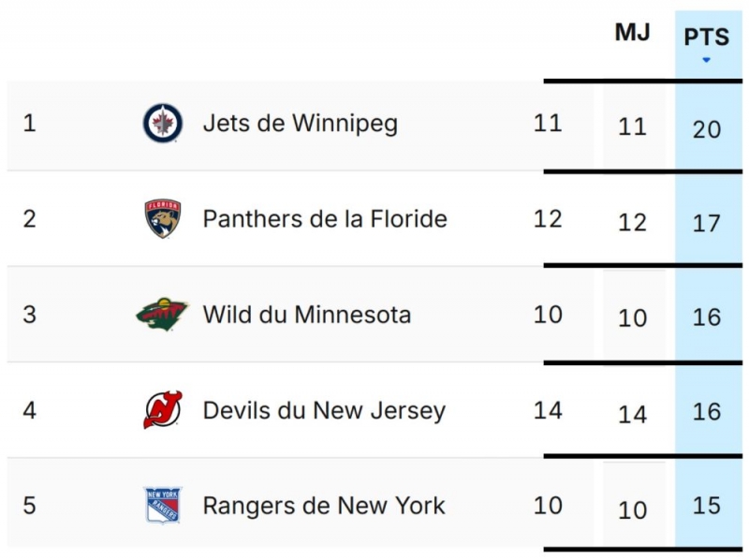Screen dimensions: 749x560
Task: Click the sort arrow under PTS header
Action: (x=709, y=58)
